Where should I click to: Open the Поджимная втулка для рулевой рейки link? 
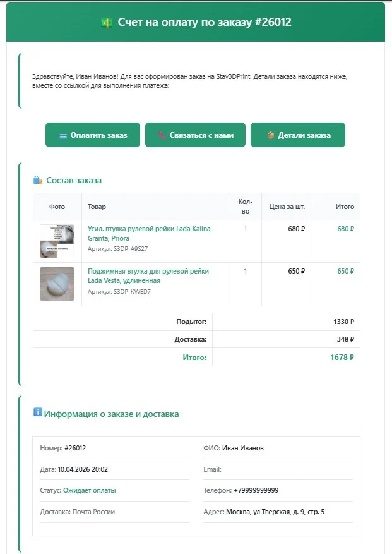(148, 276)
